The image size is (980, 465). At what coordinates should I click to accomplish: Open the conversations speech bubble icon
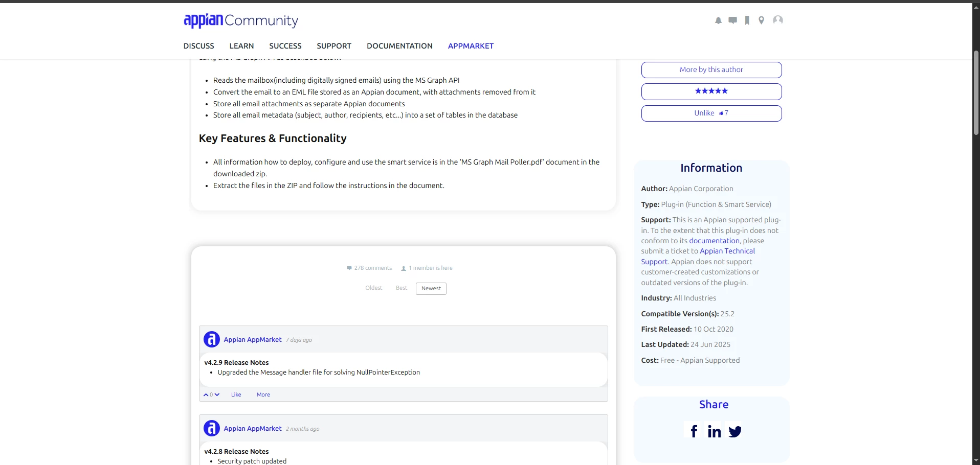tap(733, 20)
